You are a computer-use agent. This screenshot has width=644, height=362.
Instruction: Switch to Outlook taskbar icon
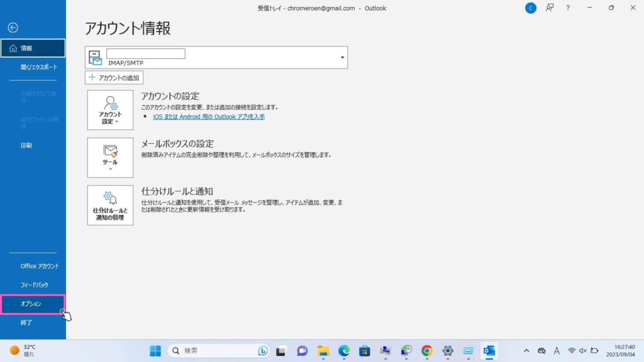489,351
